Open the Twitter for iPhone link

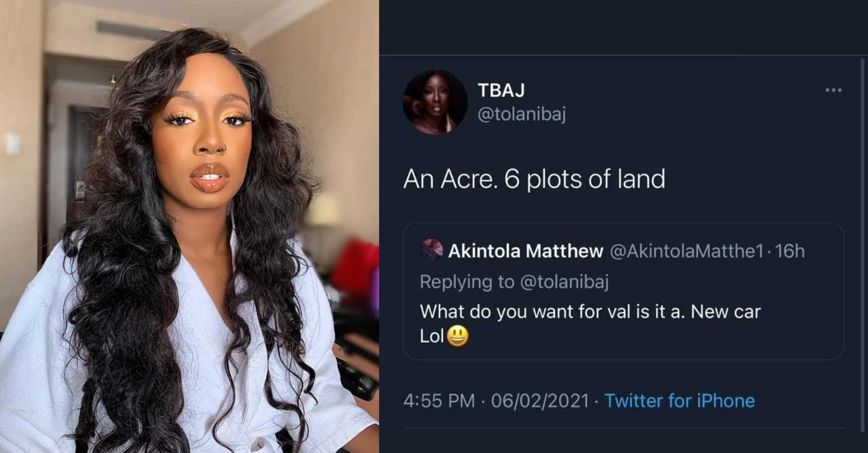[679, 401]
